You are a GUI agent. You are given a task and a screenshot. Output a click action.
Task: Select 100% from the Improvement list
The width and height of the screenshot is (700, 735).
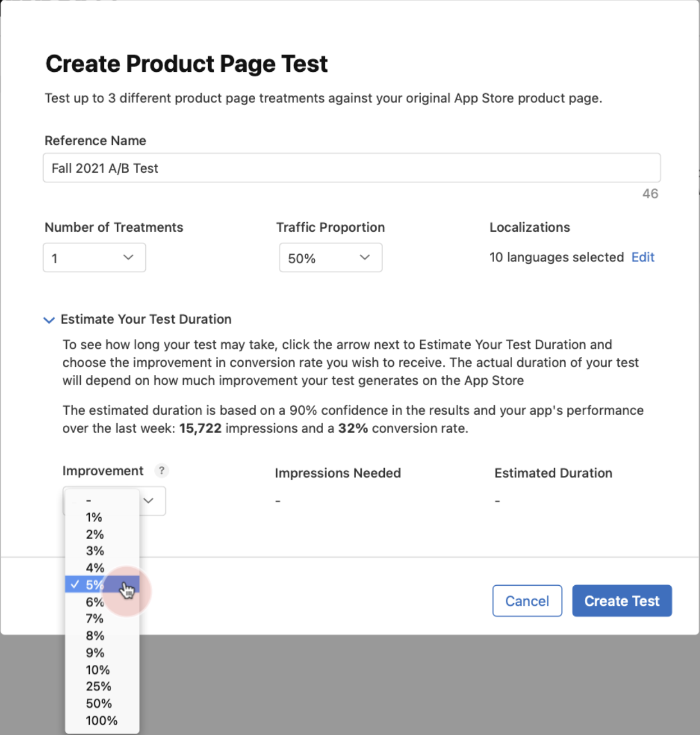pos(101,720)
